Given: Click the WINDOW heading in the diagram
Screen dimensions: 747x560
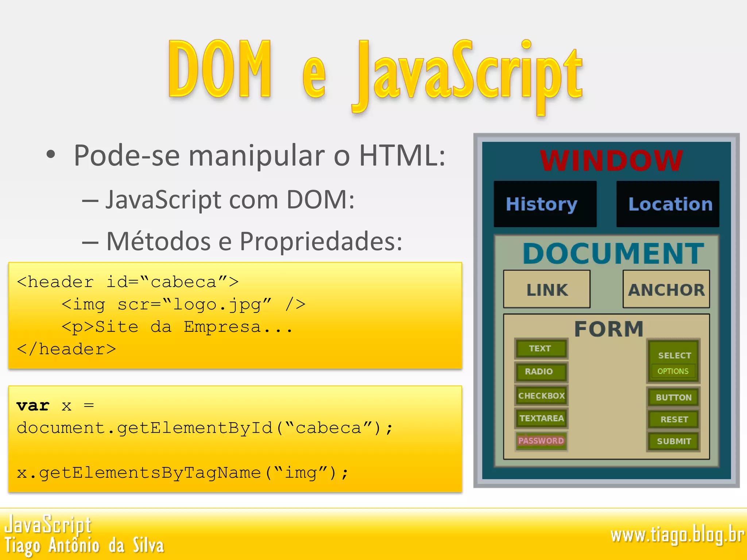Looking at the screenshot, I should click(611, 160).
